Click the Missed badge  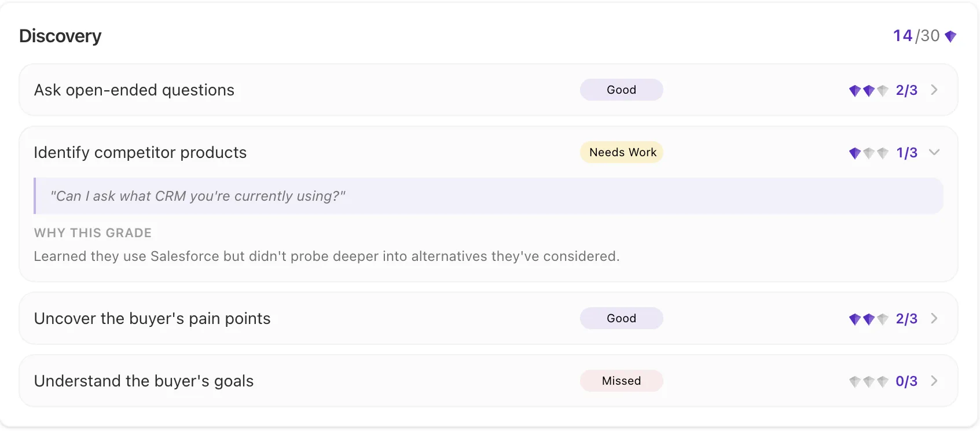621,381
